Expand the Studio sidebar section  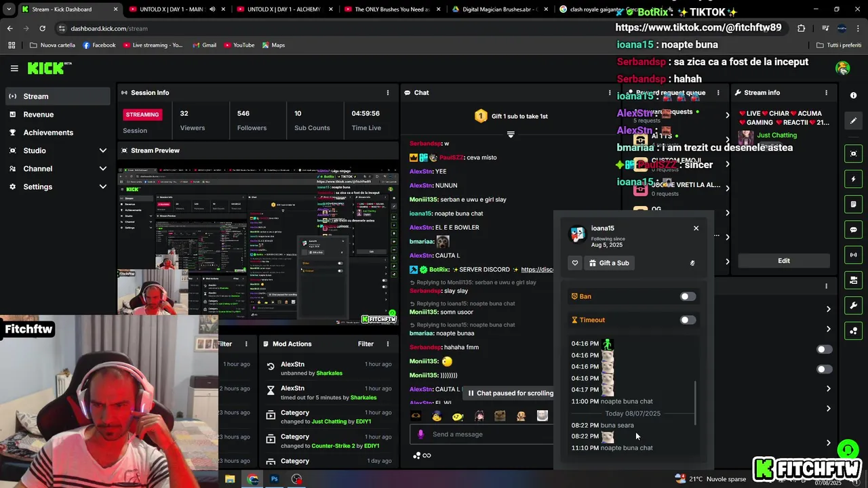click(x=103, y=150)
